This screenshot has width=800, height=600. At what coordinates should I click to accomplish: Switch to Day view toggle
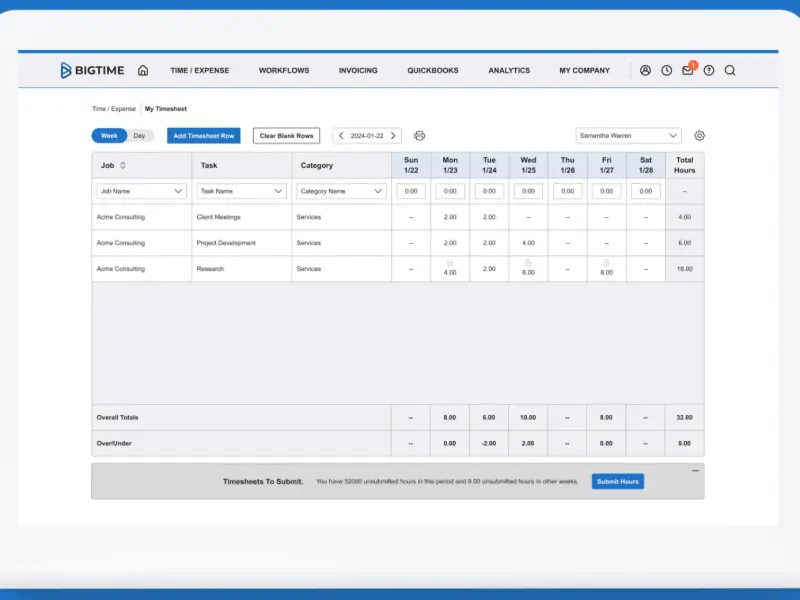point(139,136)
